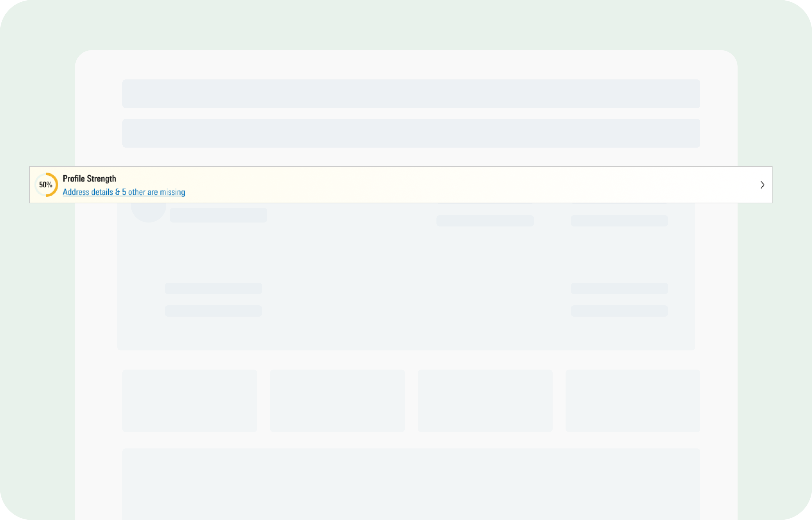
Task: Click lower-left placeholder line in main card
Action: point(213,311)
